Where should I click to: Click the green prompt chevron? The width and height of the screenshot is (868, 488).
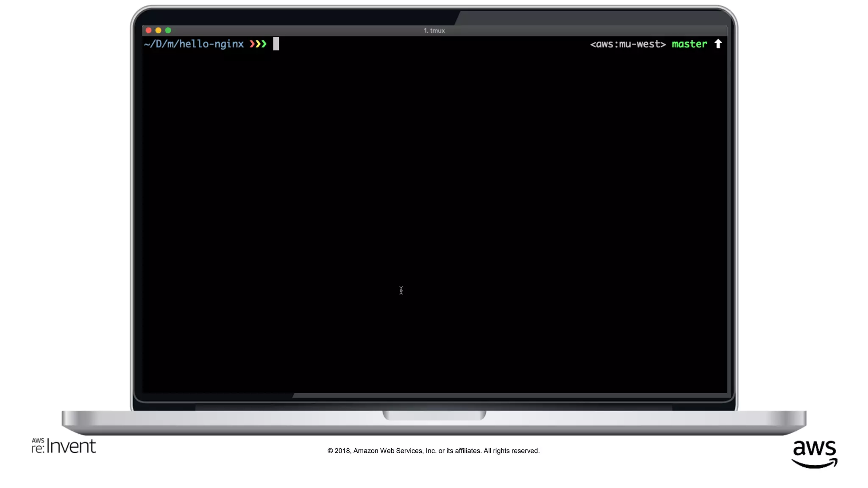click(x=264, y=44)
